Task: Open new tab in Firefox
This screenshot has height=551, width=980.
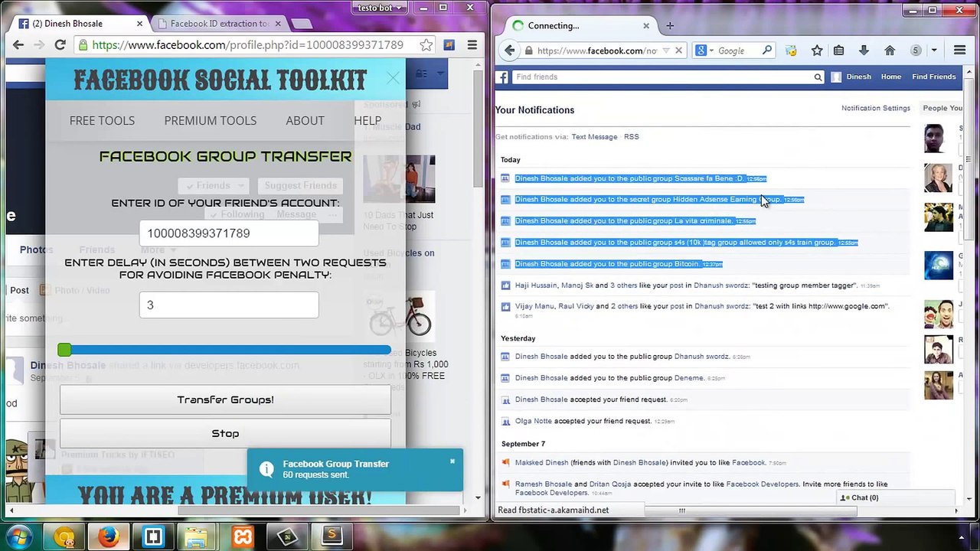Action: coord(670,25)
